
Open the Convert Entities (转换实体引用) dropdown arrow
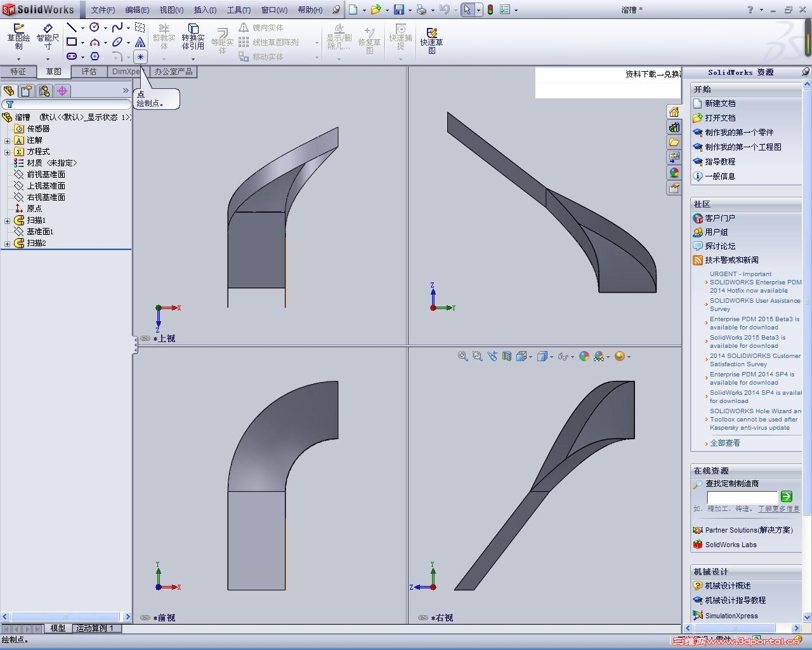coord(193,59)
